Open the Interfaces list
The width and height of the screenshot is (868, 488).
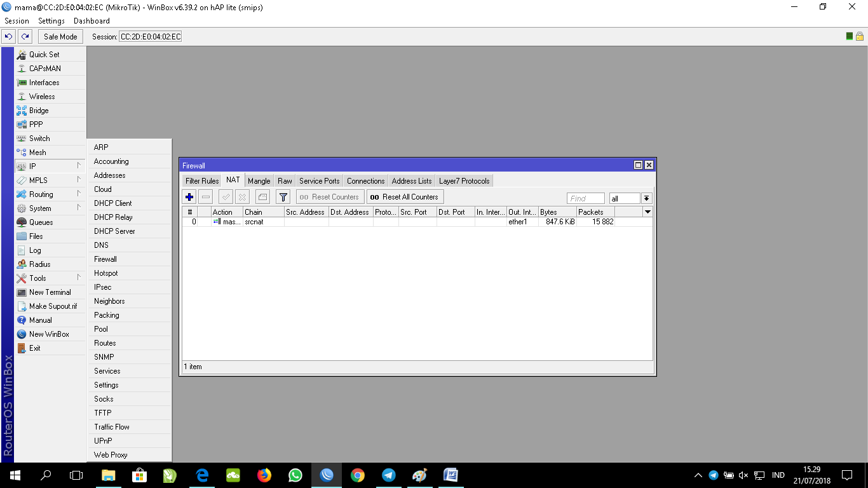click(50, 83)
